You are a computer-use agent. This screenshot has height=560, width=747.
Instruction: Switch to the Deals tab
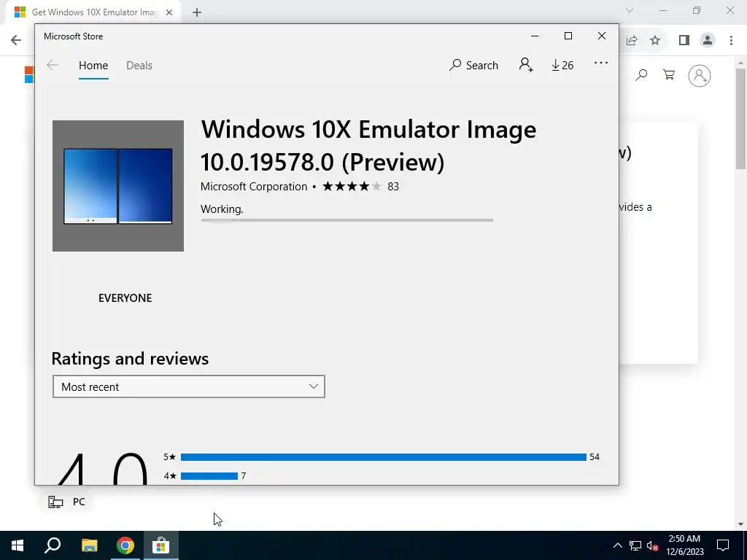pyautogui.click(x=139, y=65)
